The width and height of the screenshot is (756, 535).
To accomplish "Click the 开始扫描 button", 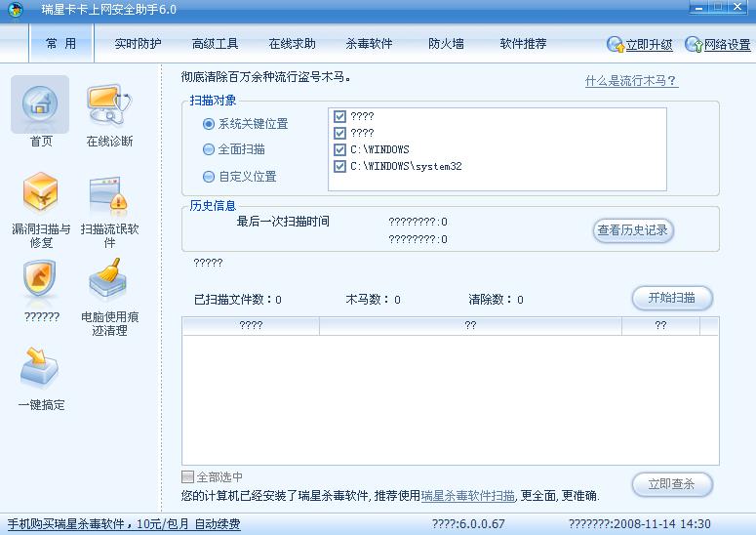I will [672, 298].
